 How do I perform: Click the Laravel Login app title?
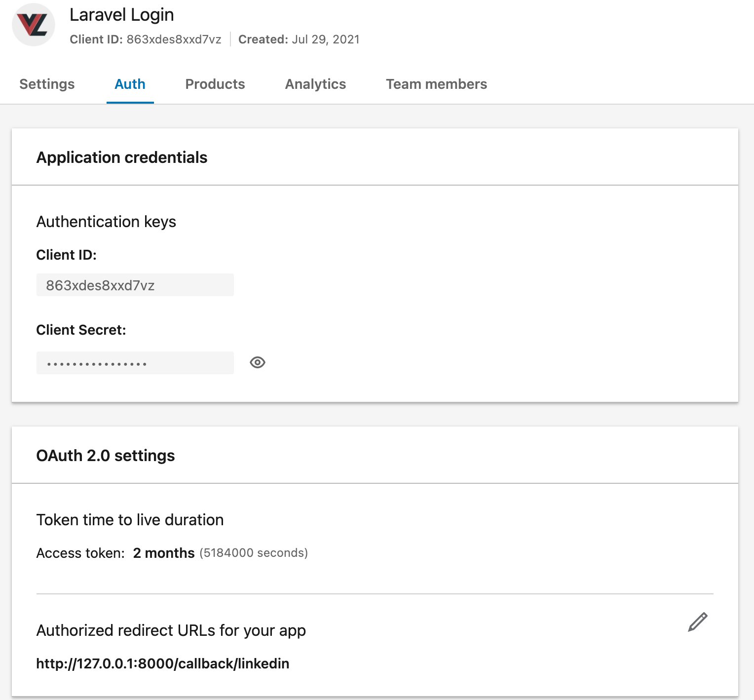[122, 15]
